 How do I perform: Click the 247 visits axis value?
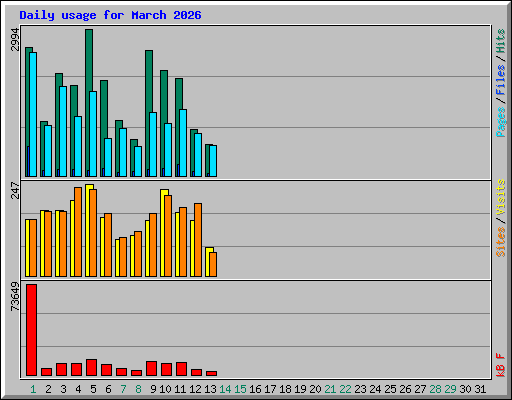[15, 190]
